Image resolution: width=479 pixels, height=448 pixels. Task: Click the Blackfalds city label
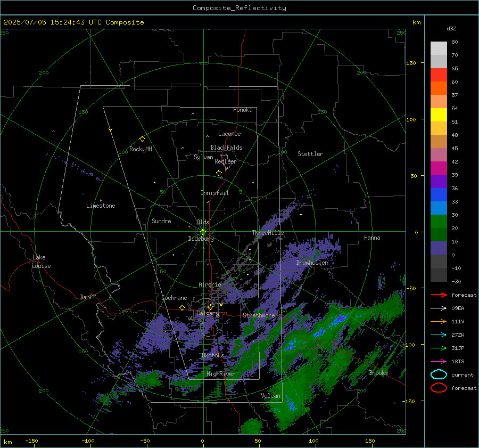click(x=226, y=148)
